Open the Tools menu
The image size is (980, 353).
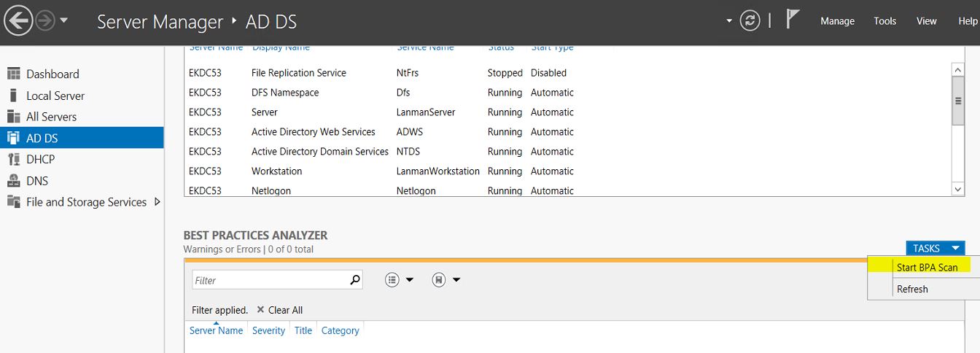[884, 21]
